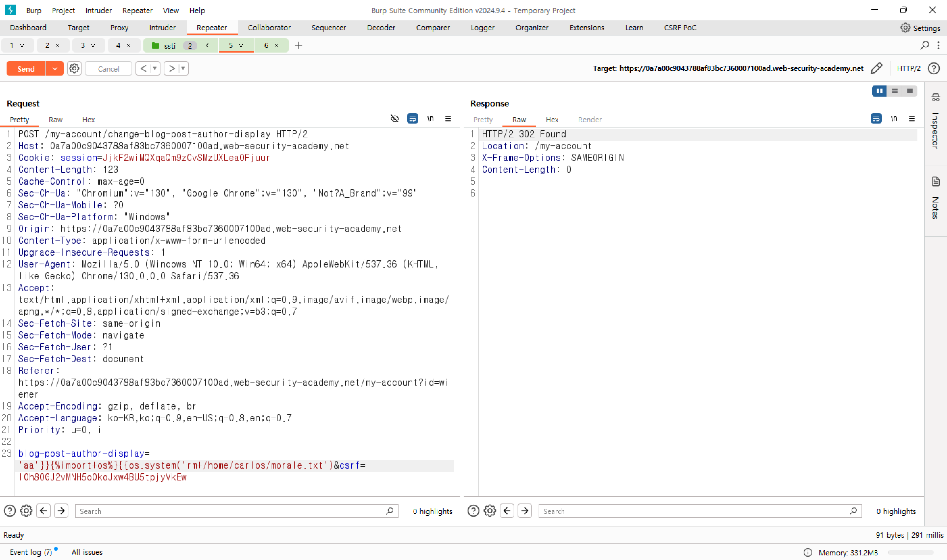Search Repeater tabs with magnifier icon
The width and height of the screenshot is (947, 560).
(x=925, y=45)
